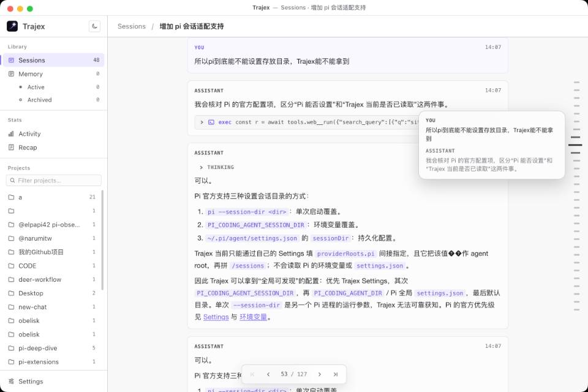Open the 我的Github项目 project

pos(53,252)
